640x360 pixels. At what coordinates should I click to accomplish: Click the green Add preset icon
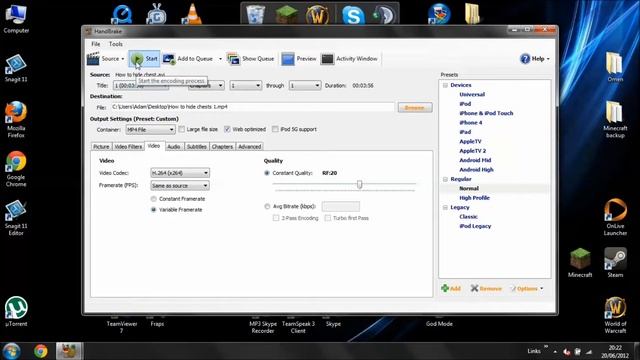445,288
